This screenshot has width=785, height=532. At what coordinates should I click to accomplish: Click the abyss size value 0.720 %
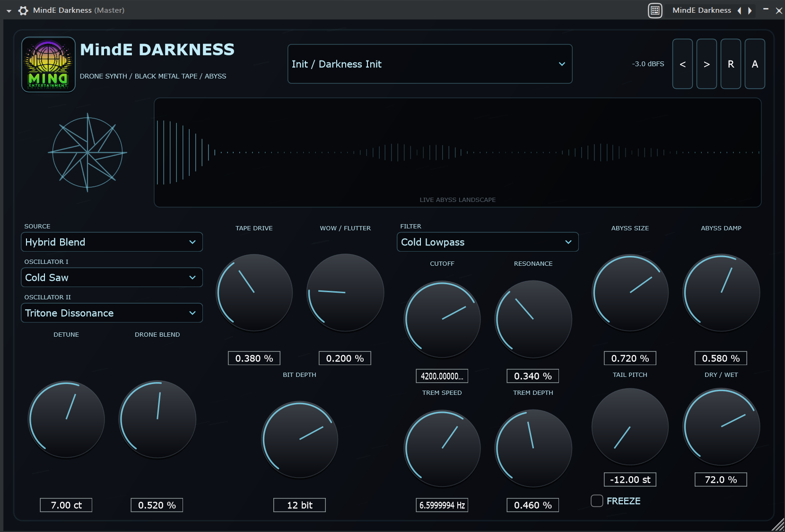630,358
